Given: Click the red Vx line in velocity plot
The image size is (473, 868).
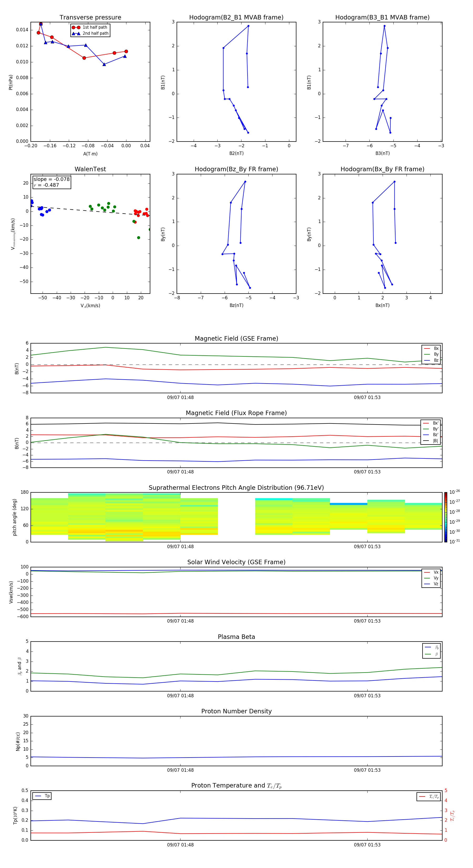Looking at the screenshot, I should coord(236,614).
